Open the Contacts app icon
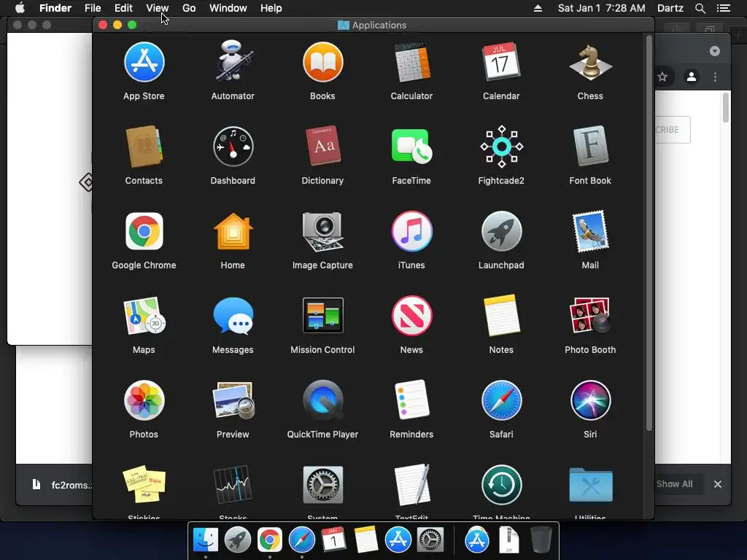Image resolution: width=747 pixels, height=560 pixels. click(144, 147)
